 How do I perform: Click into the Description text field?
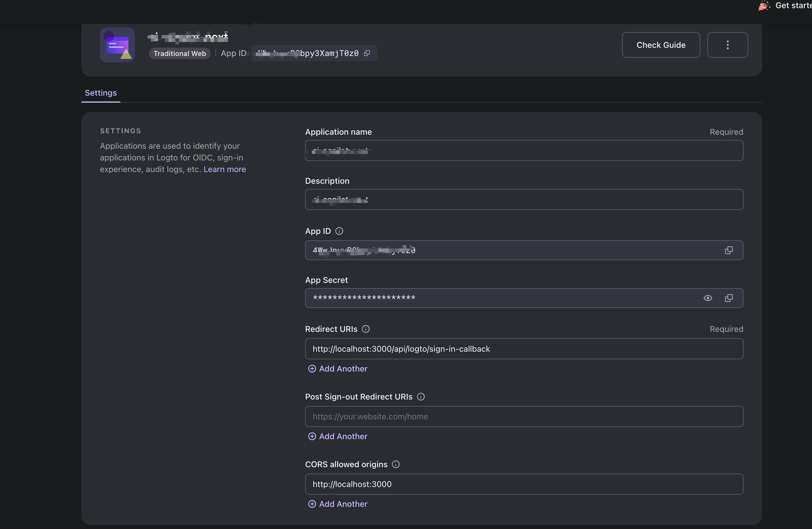click(x=524, y=200)
